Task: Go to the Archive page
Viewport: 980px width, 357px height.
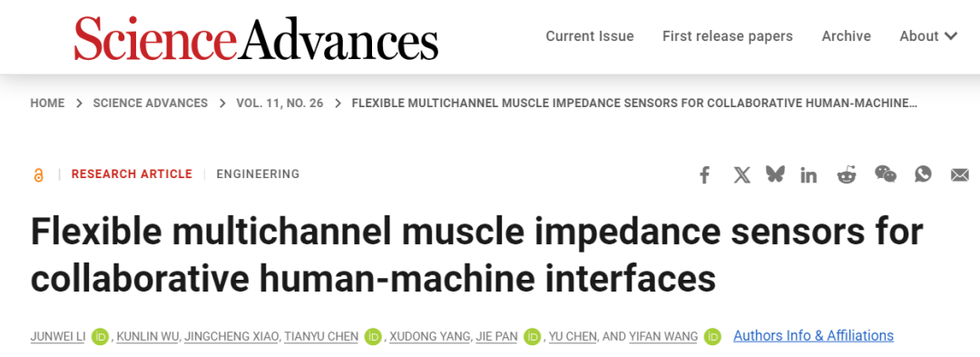Action: (x=847, y=36)
